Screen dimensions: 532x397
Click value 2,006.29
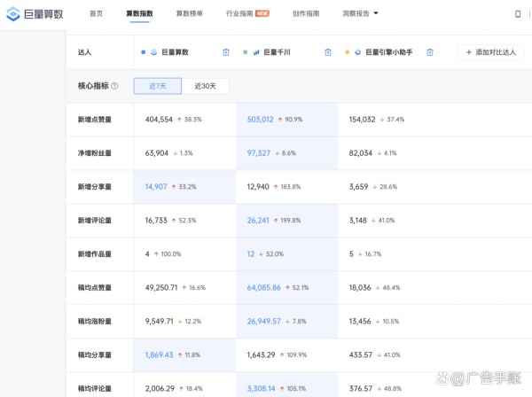point(160,388)
